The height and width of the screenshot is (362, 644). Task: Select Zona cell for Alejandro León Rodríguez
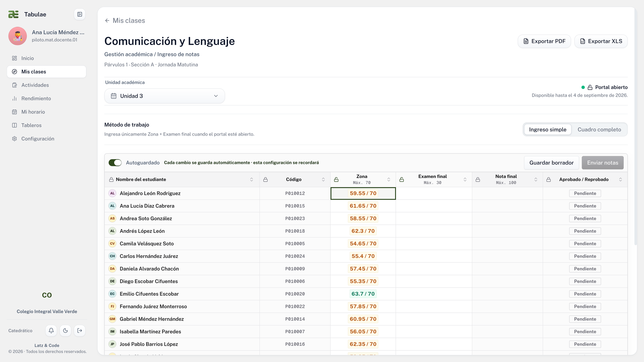point(363,193)
